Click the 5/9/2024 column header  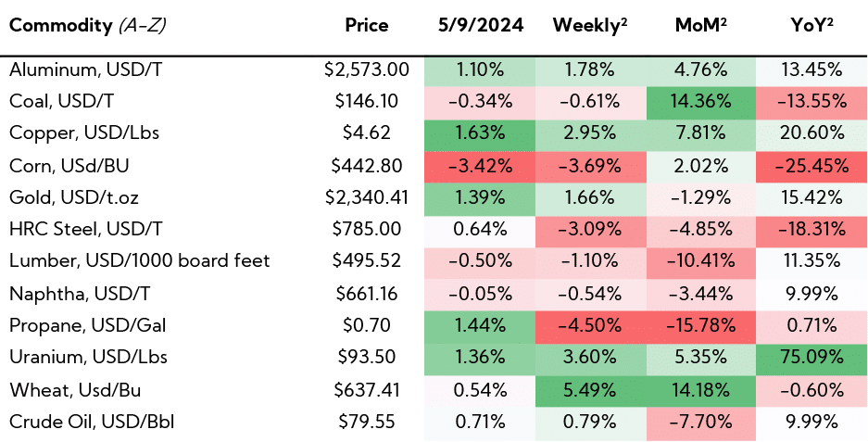pos(479,25)
